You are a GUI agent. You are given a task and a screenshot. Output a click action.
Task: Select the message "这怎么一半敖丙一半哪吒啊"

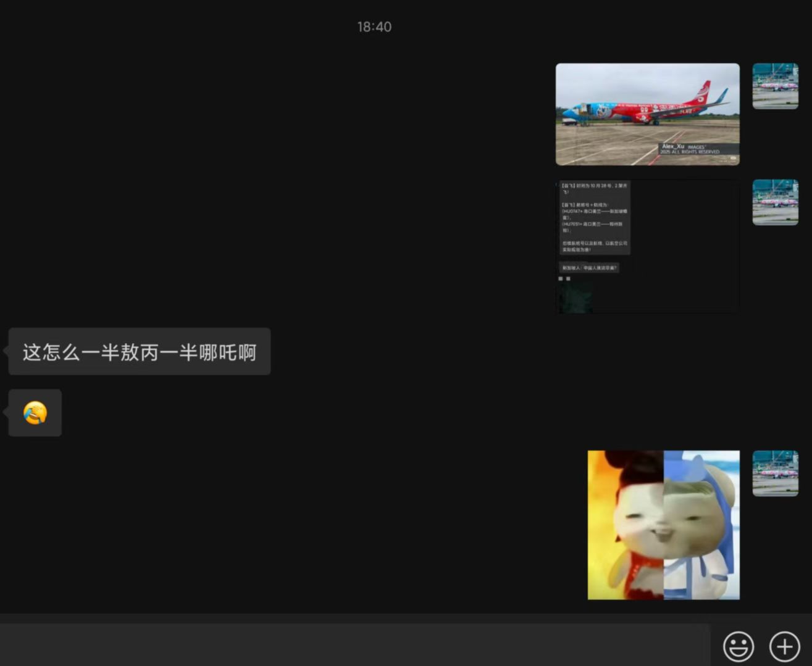click(140, 352)
